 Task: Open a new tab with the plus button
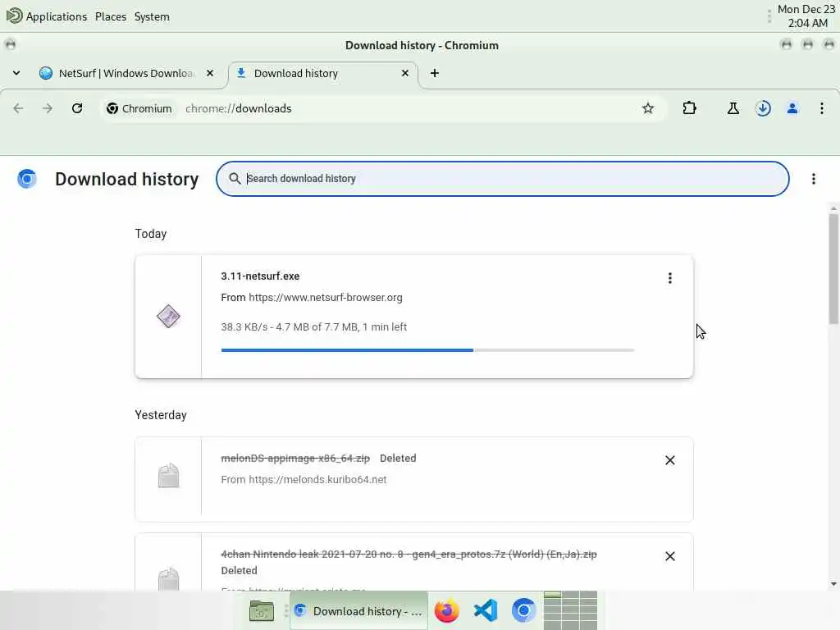coord(435,73)
